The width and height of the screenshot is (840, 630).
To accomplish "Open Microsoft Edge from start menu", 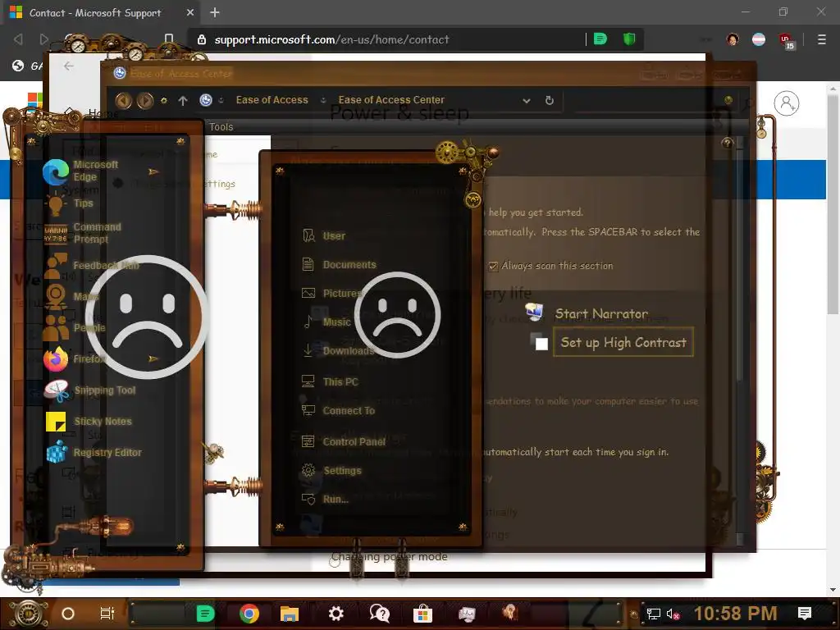I will pyautogui.click(x=80, y=171).
